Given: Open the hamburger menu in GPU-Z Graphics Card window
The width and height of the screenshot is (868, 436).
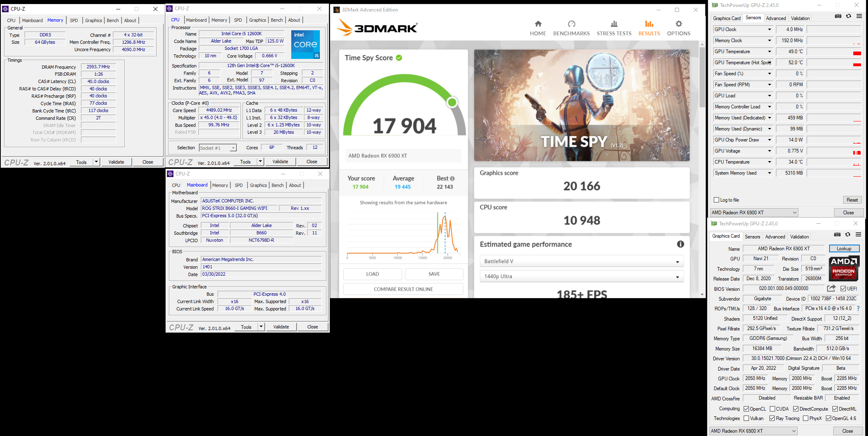Looking at the screenshot, I should (x=858, y=235).
